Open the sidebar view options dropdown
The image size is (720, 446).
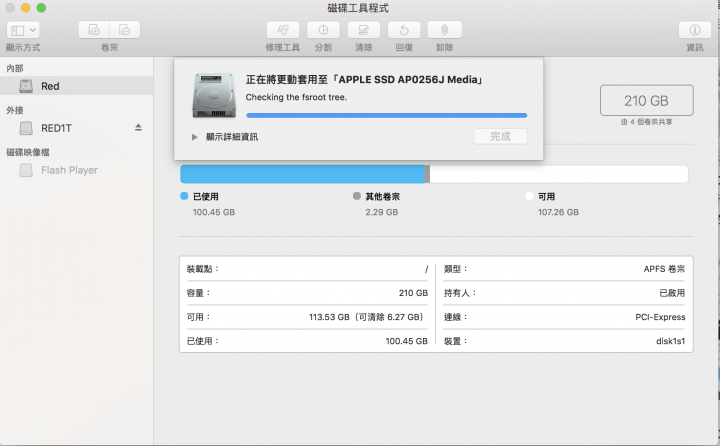point(23,30)
